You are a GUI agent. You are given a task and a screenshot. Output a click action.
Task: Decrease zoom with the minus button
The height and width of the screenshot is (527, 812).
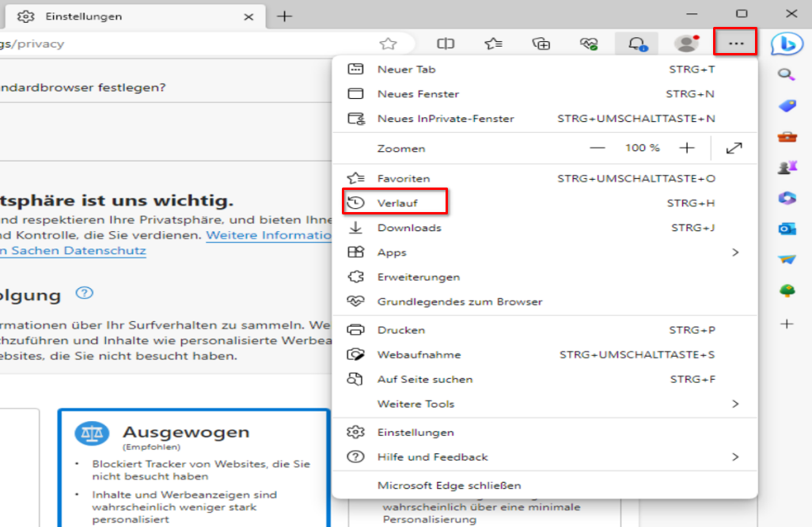coord(597,148)
